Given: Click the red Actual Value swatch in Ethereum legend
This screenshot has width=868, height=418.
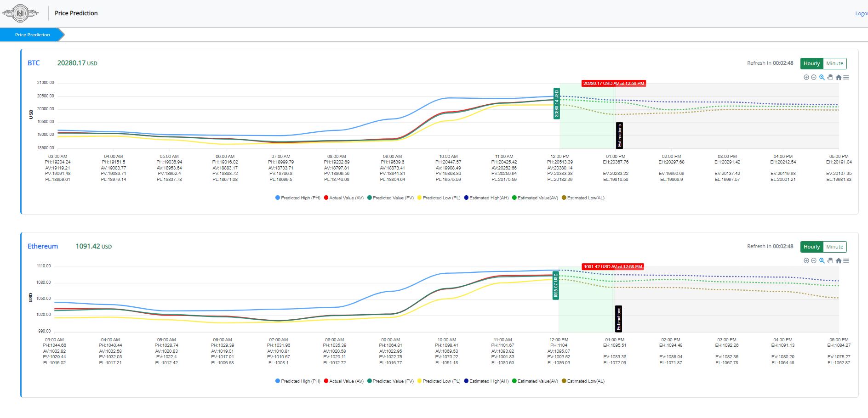Looking at the screenshot, I should coord(326,381).
